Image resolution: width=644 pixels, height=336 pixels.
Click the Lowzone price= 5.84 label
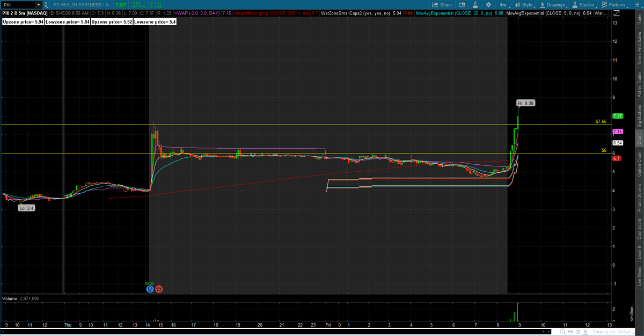[67, 22]
